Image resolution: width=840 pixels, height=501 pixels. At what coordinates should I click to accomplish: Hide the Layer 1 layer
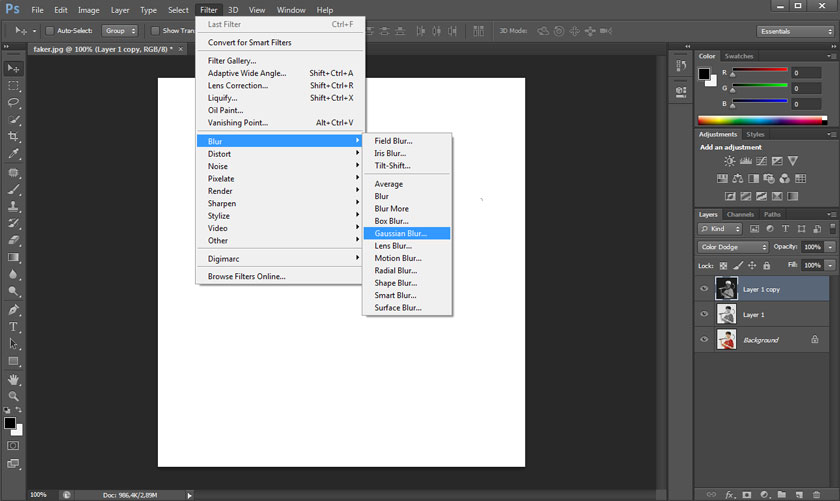coord(704,314)
